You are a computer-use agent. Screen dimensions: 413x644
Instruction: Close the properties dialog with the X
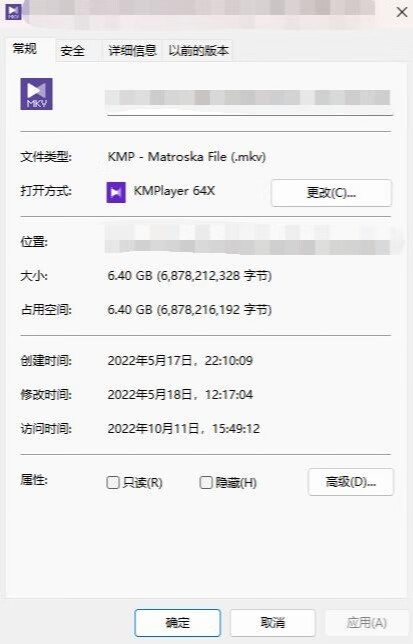tap(402, 12)
